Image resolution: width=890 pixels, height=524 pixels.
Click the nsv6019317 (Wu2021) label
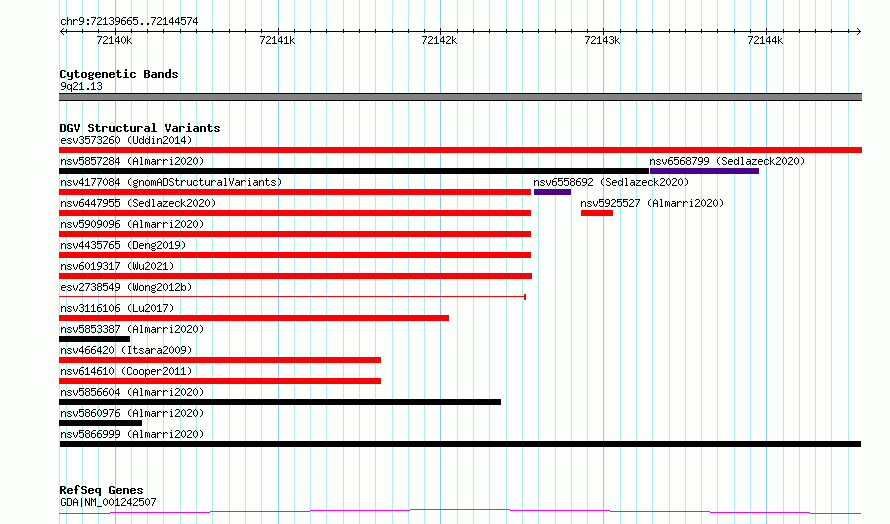tap(117, 266)
